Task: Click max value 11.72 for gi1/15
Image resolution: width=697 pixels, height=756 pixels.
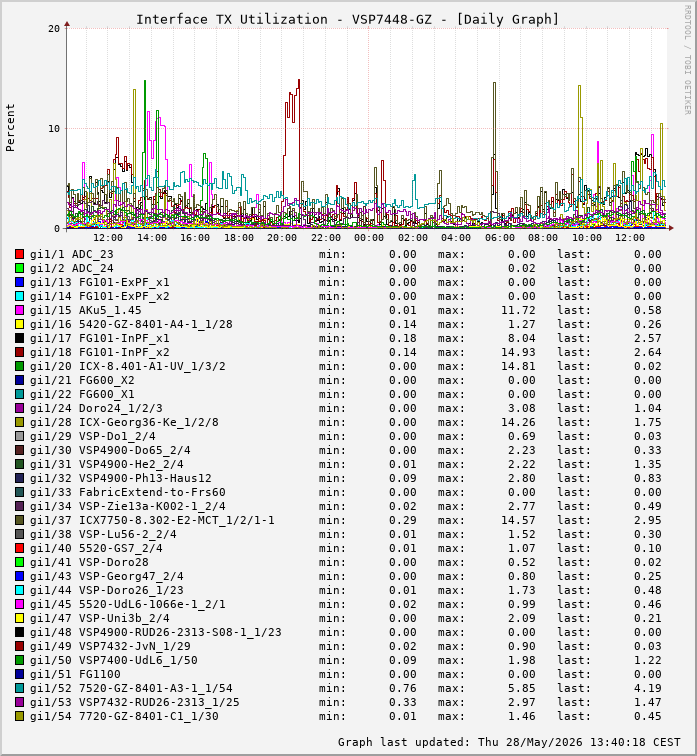Action: [518, 310]
